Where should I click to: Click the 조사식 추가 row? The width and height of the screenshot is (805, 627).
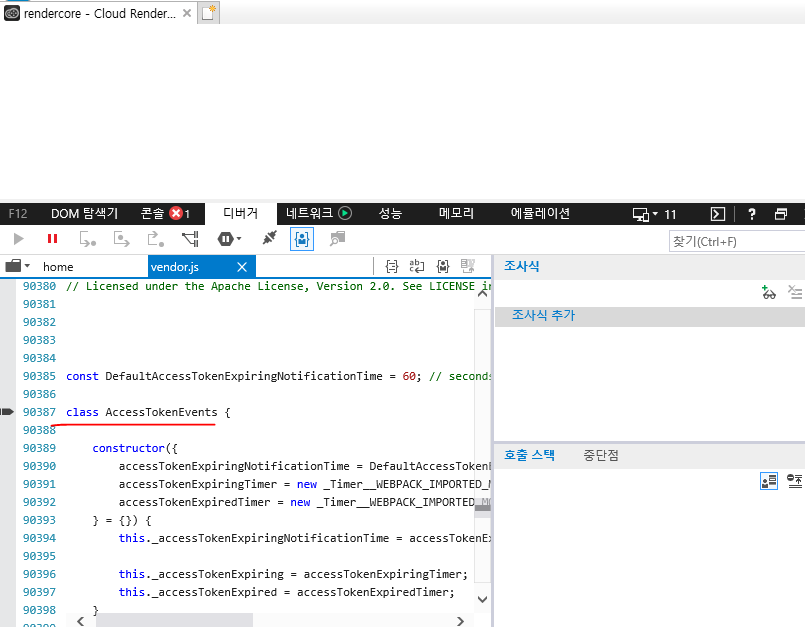[650, 316]
